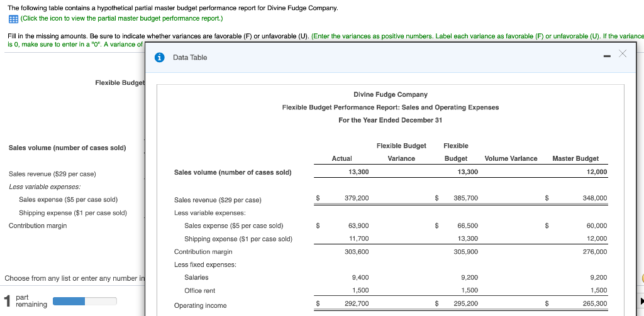This screenshot has width=644, height=316.
Task: Click the Actual column header
Action: (x=341, y=158)
